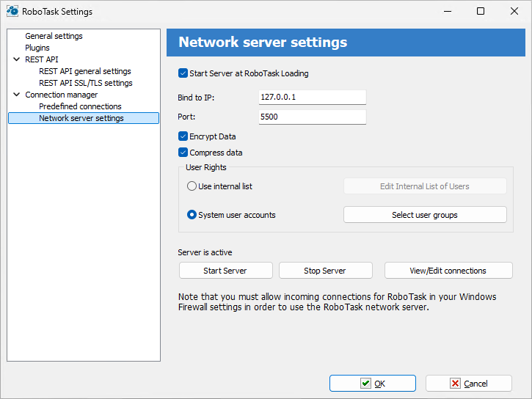Select the REST API tree item
This screenshot has width=532, height=399.
click(41, 59)
